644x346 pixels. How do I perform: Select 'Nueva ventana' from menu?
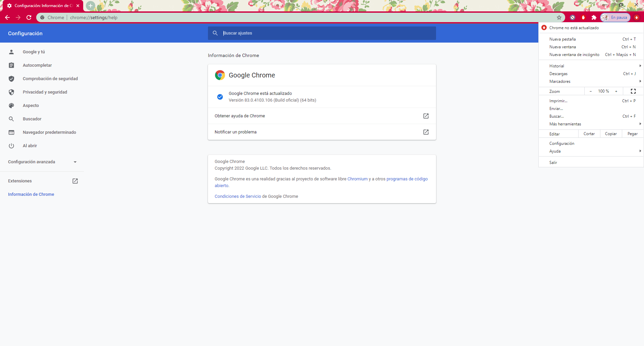[591, 47]
